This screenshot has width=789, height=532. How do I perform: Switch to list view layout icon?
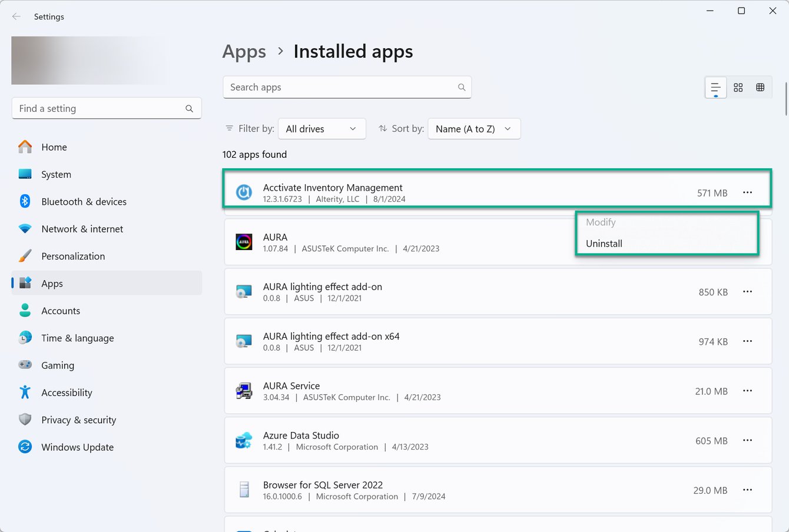pos(715,88)
